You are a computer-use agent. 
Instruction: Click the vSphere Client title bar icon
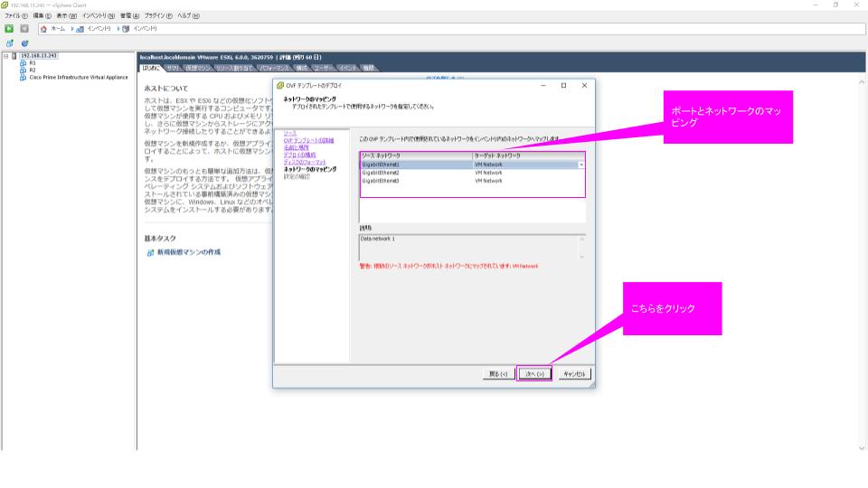[x=5, y=5]
